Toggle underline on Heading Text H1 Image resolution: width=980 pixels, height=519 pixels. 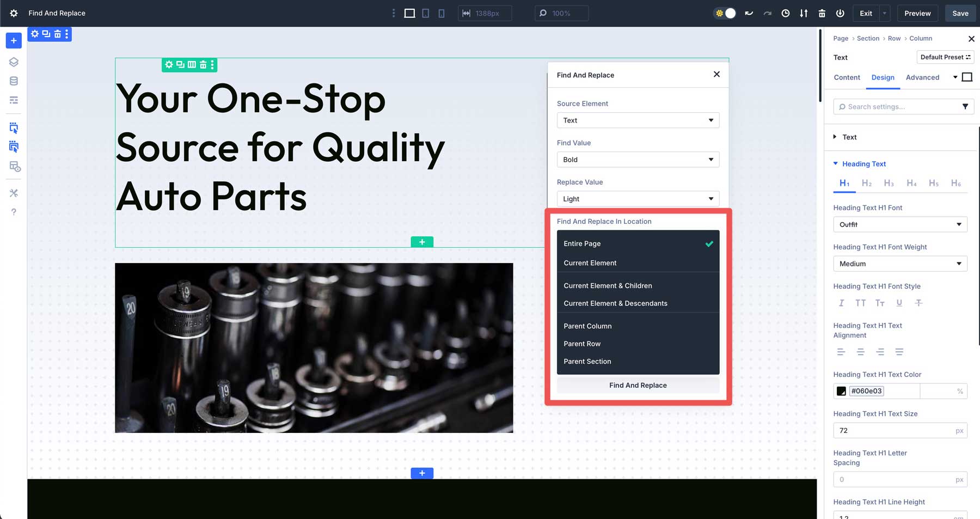(899, 303)
